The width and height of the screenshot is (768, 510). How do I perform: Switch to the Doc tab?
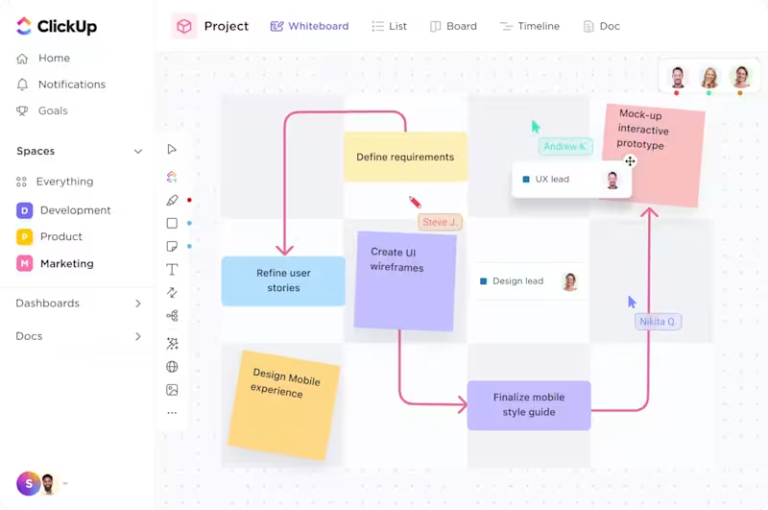[602, 26]
